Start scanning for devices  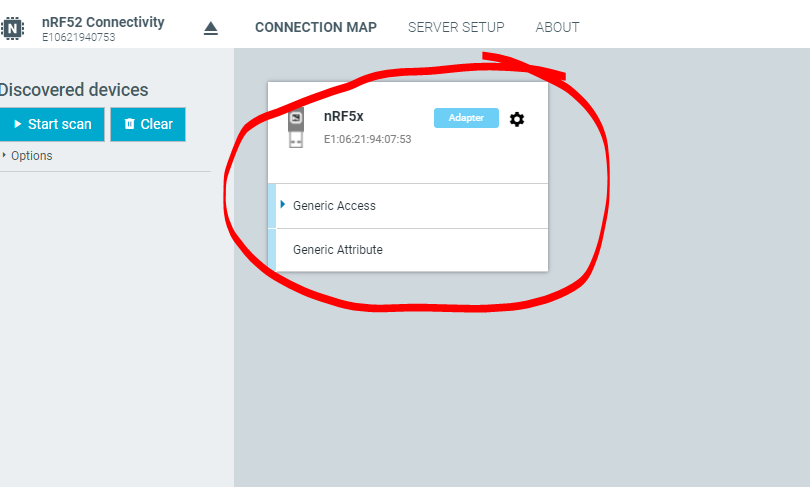(52, 124)
